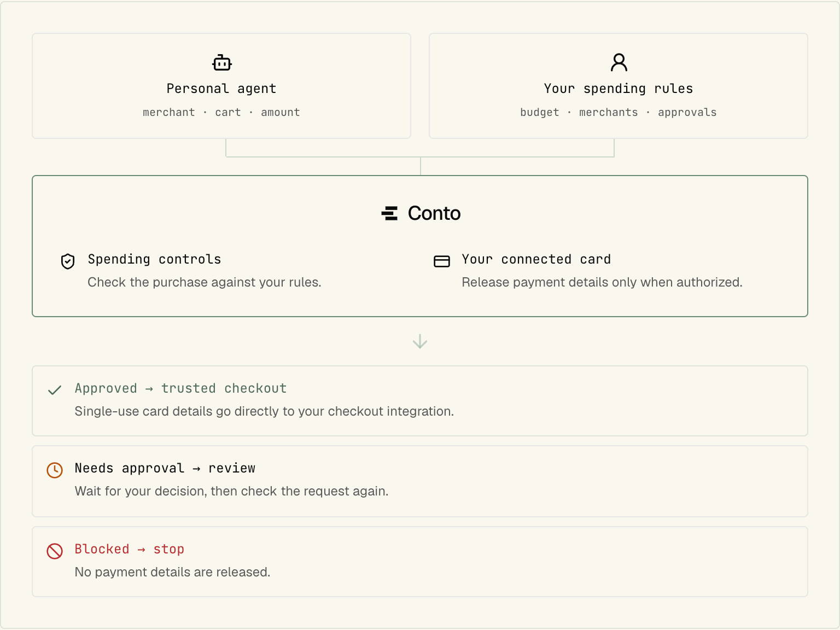Viewport: 840px width, 630px height.
Task: Select the Approved trusted checkout title
Action: (x=180, y=388)
